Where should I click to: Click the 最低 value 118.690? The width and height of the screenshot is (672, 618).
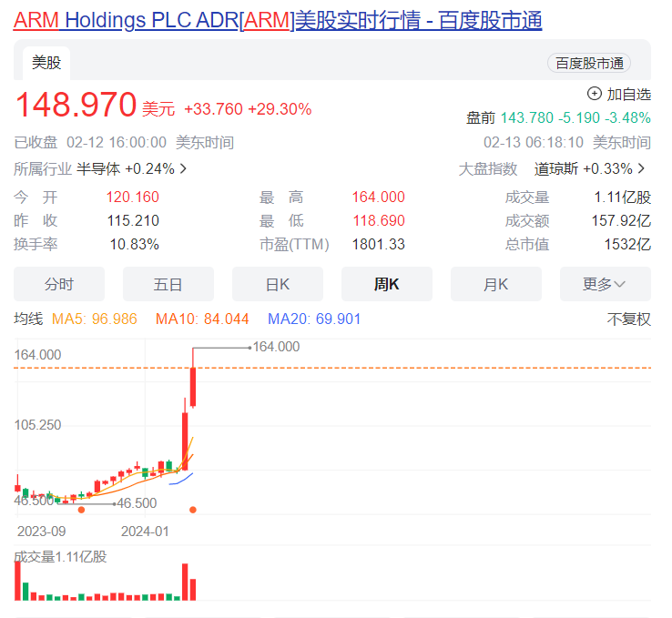point(379,220)
